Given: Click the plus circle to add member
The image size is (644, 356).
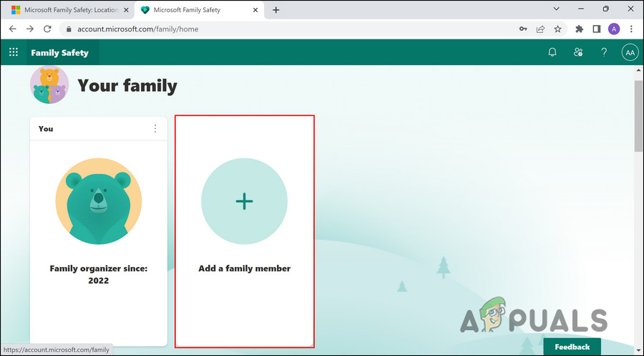Looking at the screenshot, I should pyautogui.click(x=245, y=201).
